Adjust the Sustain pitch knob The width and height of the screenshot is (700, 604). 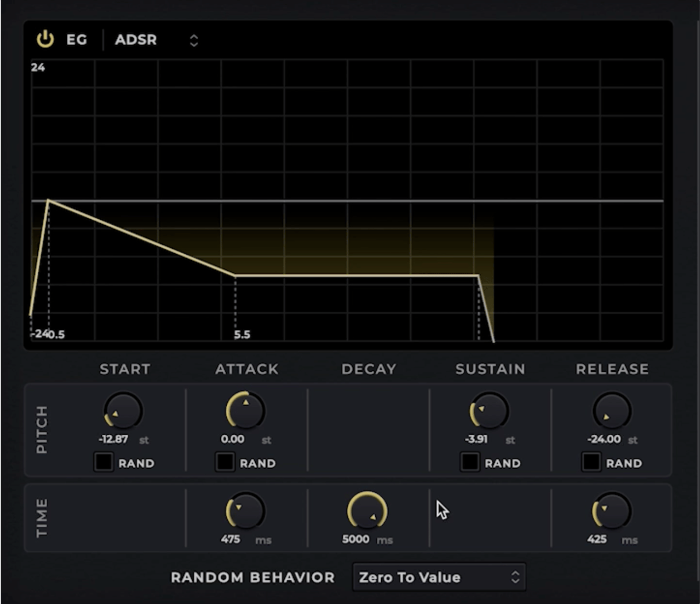coord(489,411)
